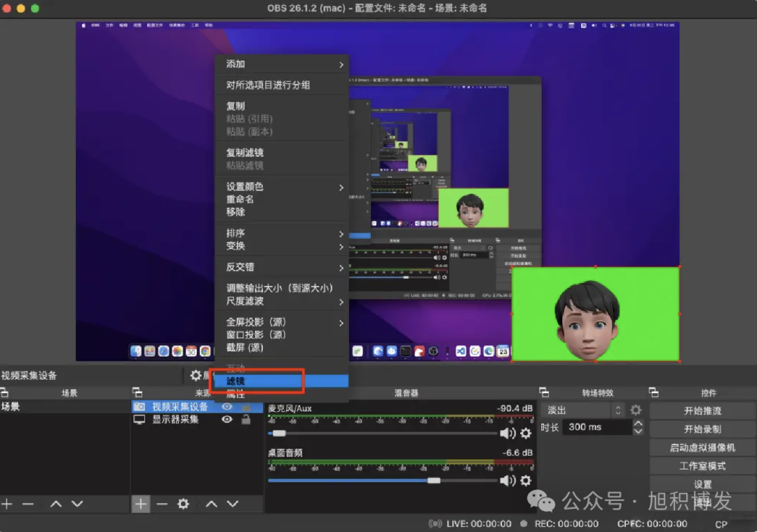
Task: Hide 显示器采集 with the eye icon
Action: [226, 419]
